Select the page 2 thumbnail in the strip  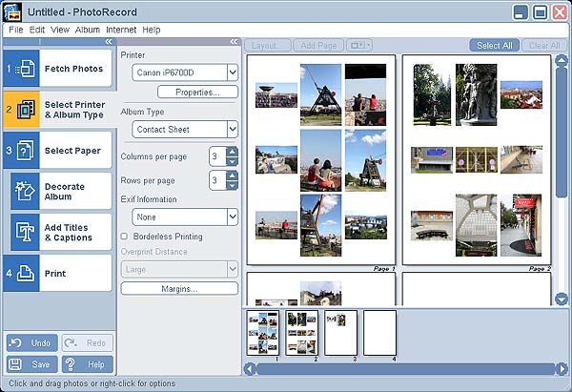coord(302,332)
